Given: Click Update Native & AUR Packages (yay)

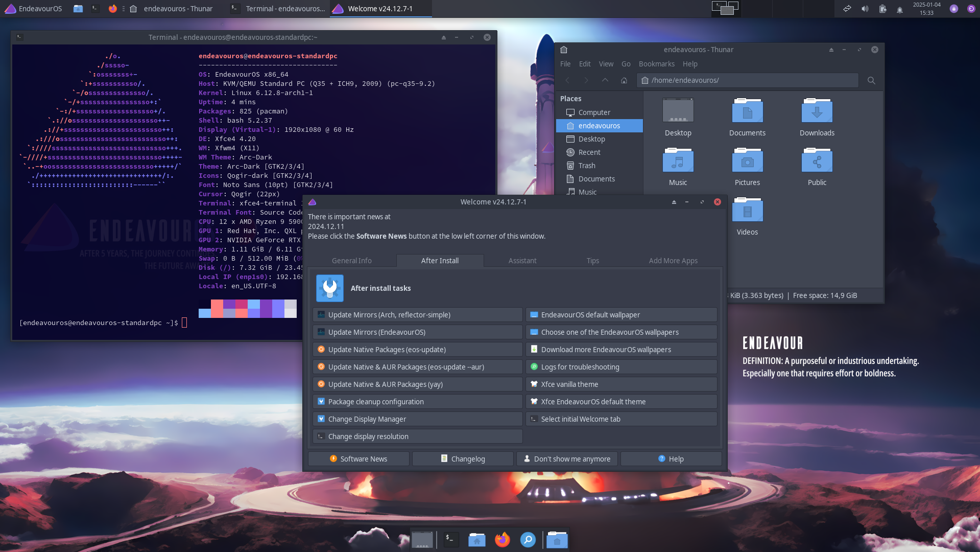Looking at the screenshot, I should [x=418, y=384].
